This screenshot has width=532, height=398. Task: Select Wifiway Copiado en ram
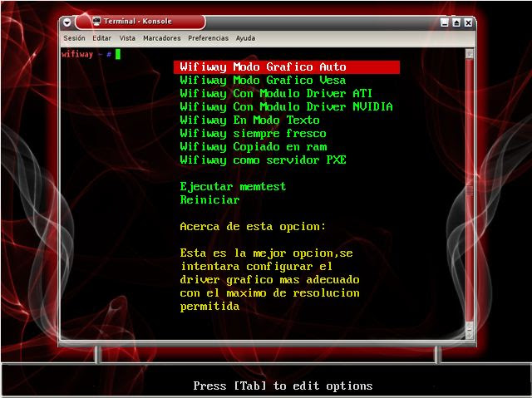pos(253,147)
